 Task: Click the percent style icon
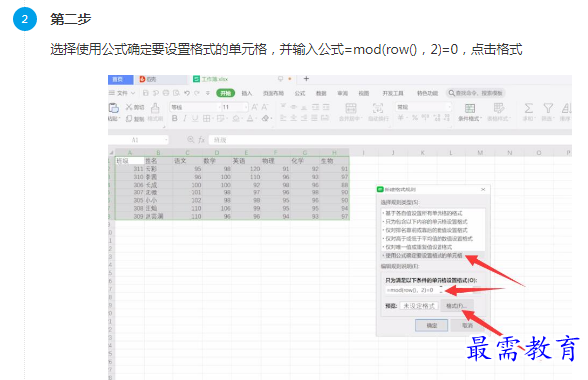414,118
